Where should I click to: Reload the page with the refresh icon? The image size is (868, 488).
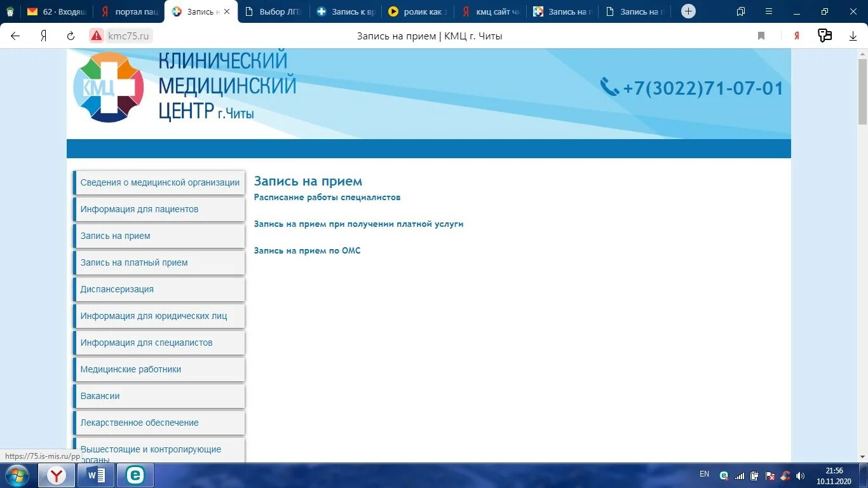(x=70, y=36)
